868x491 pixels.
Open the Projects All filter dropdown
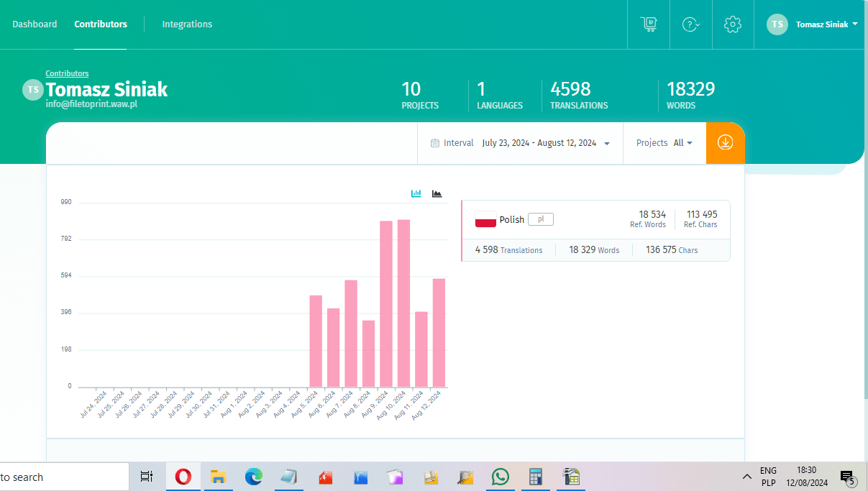pyautogui.click(x=664, y=143)
